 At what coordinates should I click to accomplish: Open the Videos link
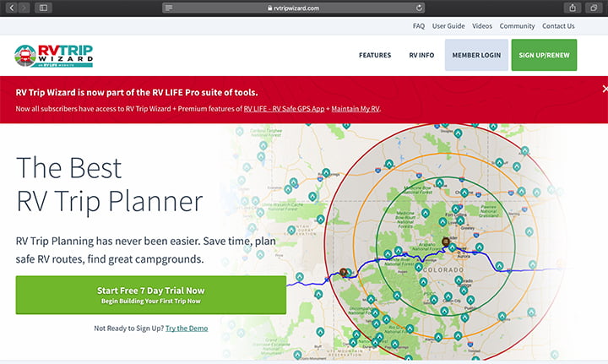(482, 26)
